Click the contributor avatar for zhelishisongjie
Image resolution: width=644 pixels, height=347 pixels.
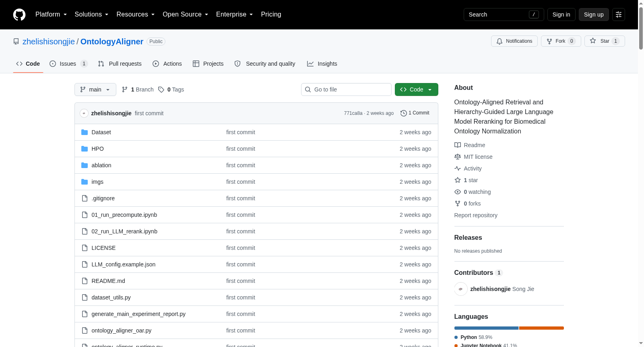[461, 289]
